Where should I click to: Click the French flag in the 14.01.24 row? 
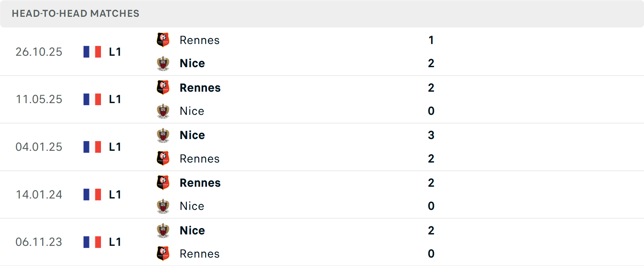92,194
